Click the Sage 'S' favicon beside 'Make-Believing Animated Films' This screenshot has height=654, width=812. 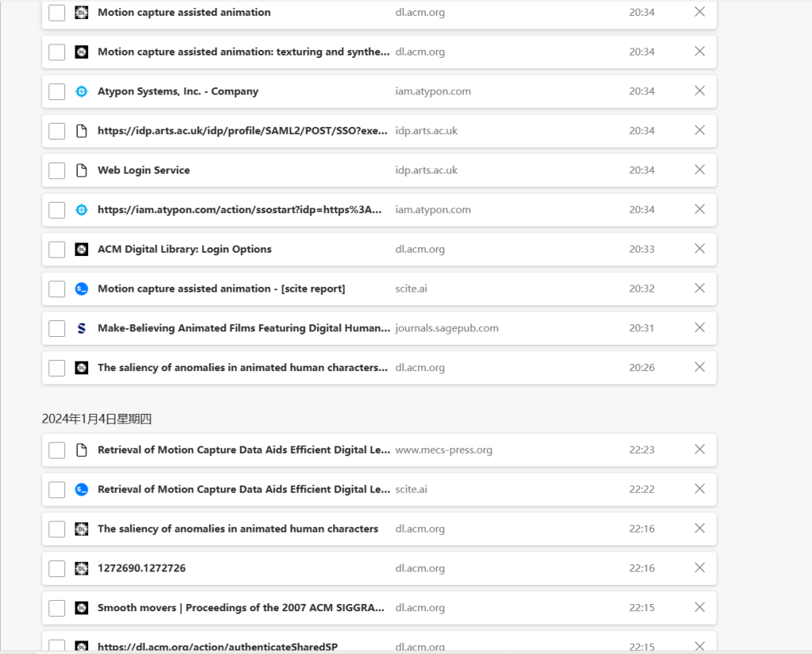click(x=82, y=328)
